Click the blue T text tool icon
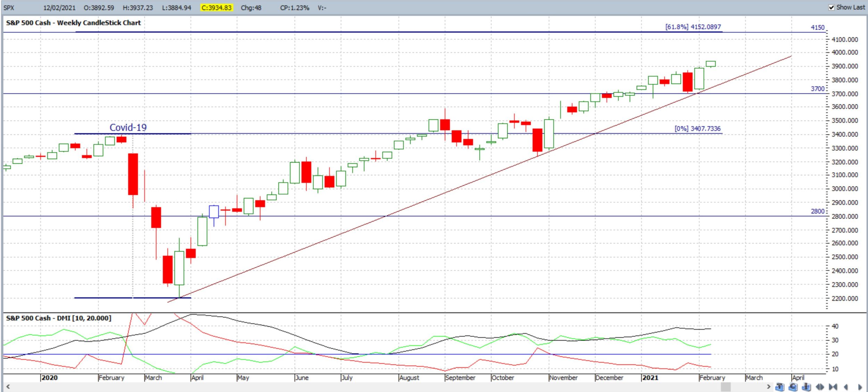The width and height of the screenshot is (868, 392). click(780, 387)
